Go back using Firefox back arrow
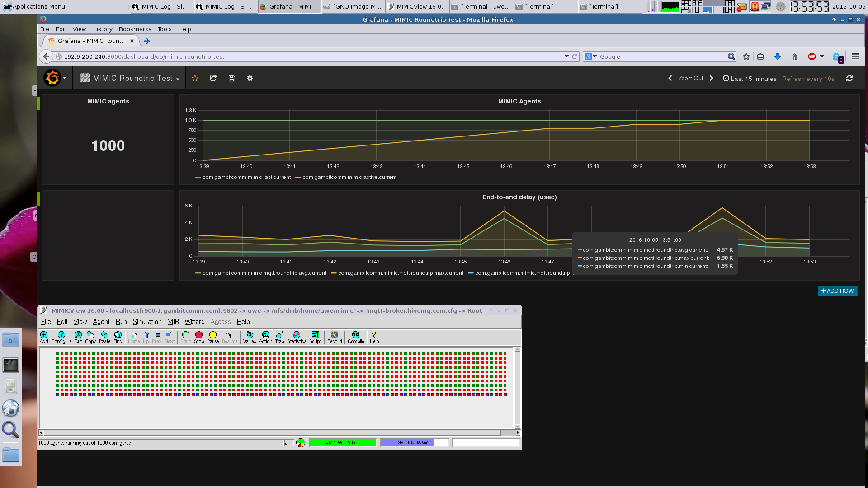The height and width of the screenshot is (488, 868). [x=46, y=56]
